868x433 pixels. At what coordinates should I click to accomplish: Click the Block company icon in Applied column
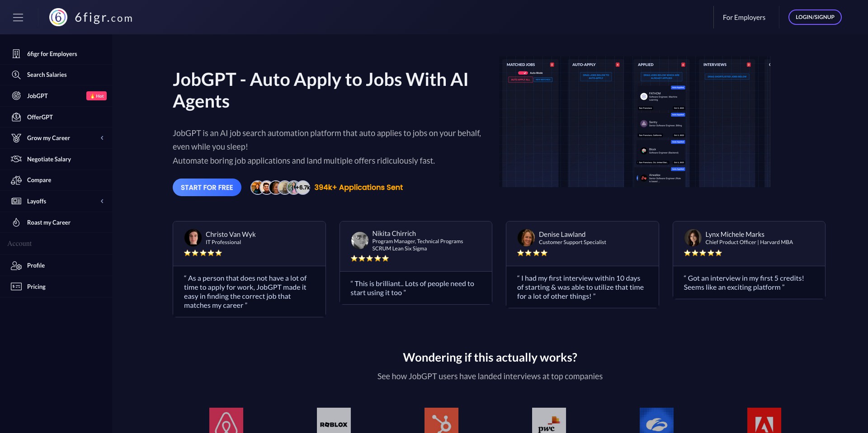644,151
